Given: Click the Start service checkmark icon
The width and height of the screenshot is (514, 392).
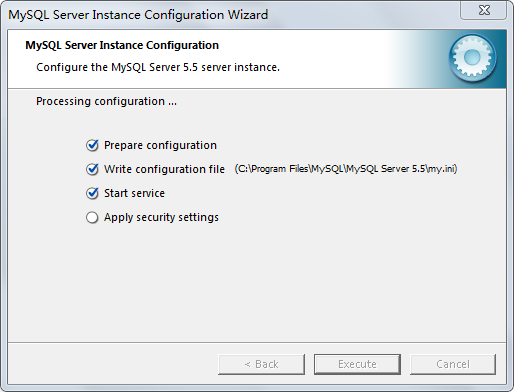Looking at the screenshot, I should tap(92, 193).
